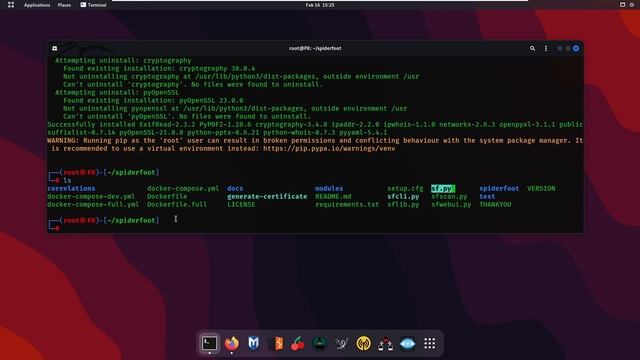Click sflib.py in the listing

[x=403, y=204]
